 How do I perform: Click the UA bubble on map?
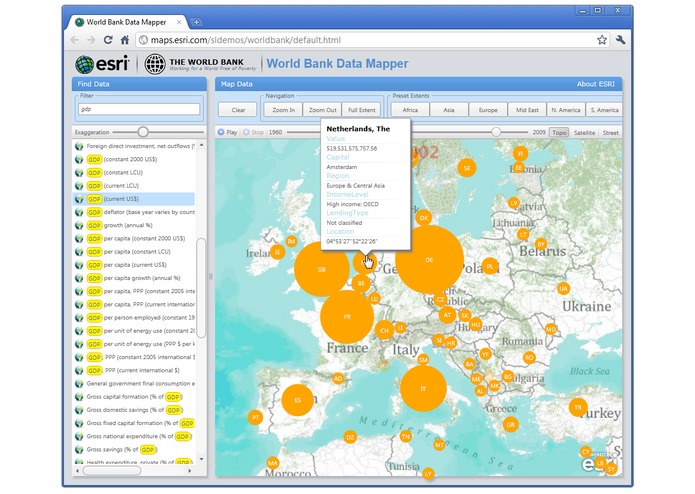coord(563,288)
